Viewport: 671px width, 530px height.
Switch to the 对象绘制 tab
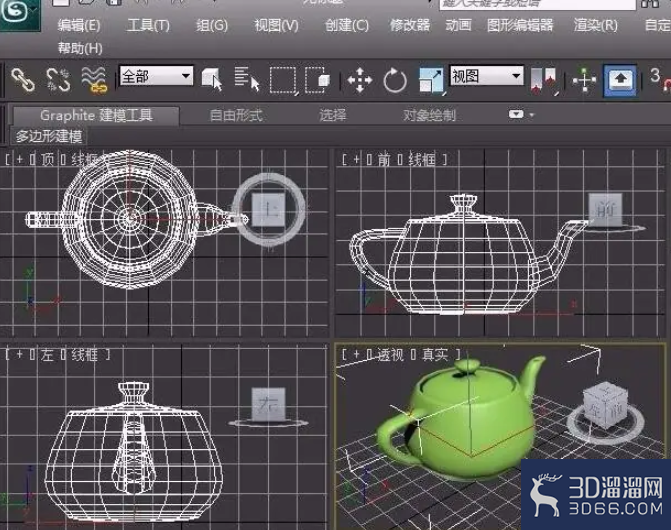429,115
